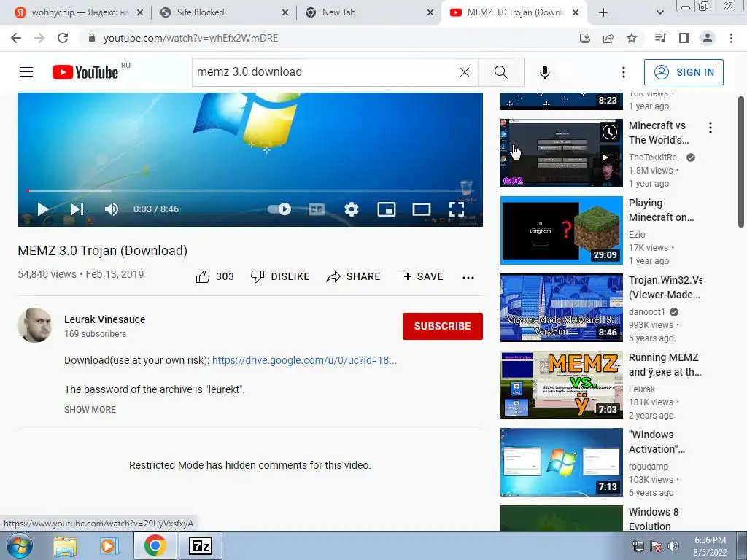Open Leurak Vinesauce channel avatar

[35, 325]
